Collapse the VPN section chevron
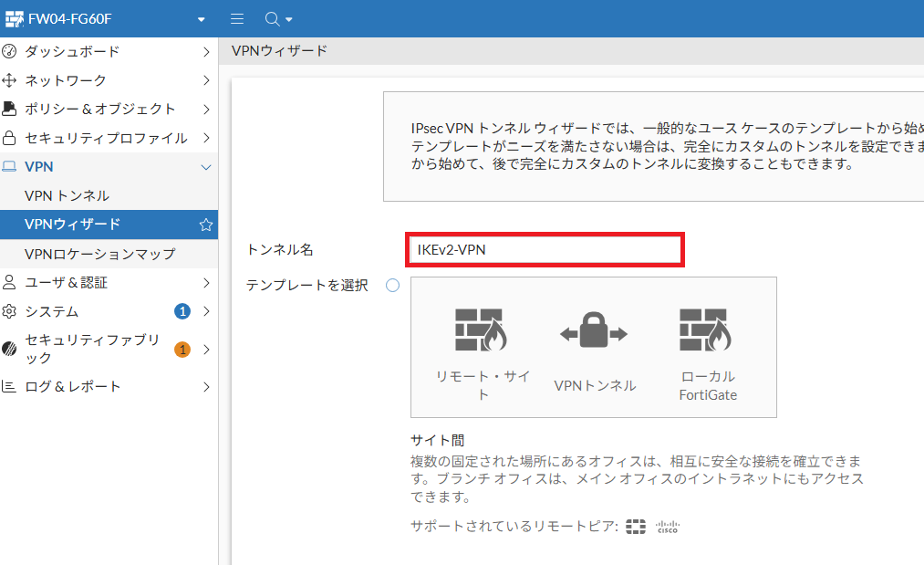This screenshot has height=565, width=924. coord(206,168)
